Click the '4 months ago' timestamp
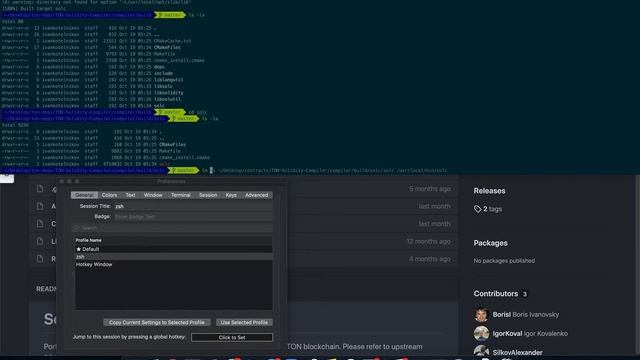The height and width of the screenshot is (360, 640). point(430,259)
